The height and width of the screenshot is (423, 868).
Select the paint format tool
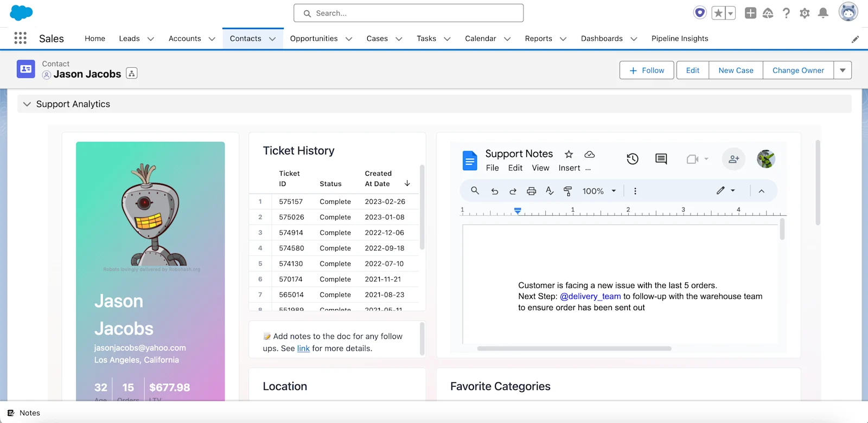point(567,191)
